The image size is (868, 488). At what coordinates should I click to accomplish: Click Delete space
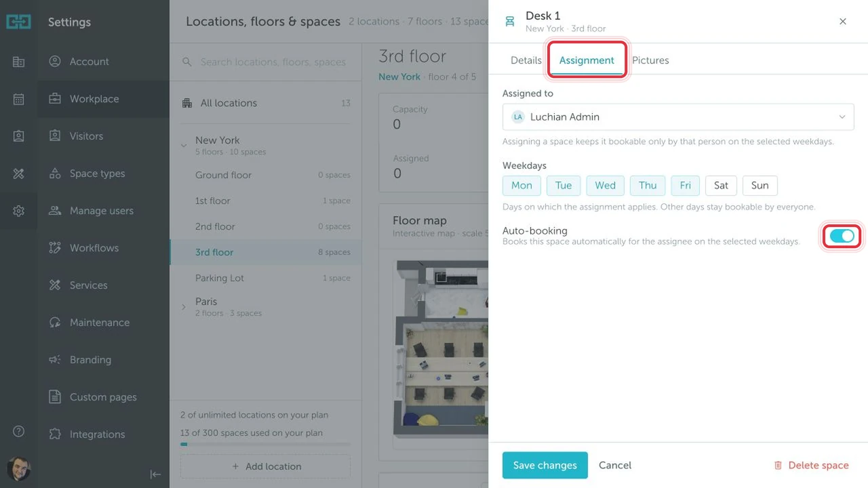[x=811, y=465]
